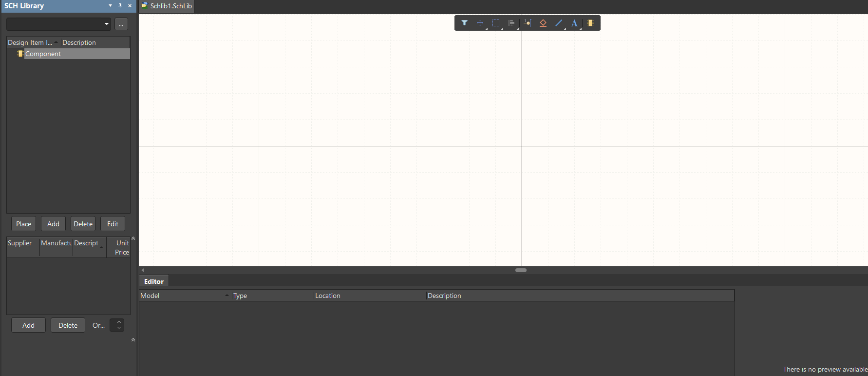The height and width of the screenshot is (376, 868).
Task: Open the Align objects tool
Action: (x=511, y=23)
